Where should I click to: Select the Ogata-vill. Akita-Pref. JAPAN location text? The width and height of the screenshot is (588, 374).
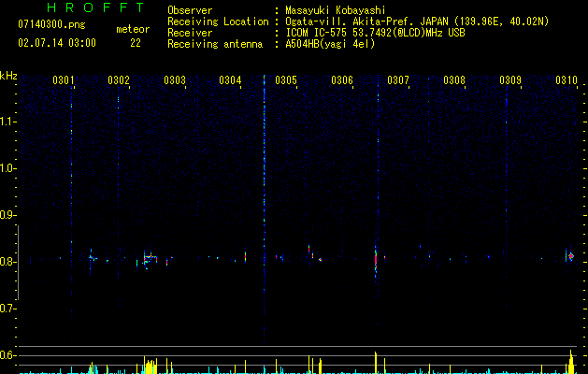click(x=417, y=22)
